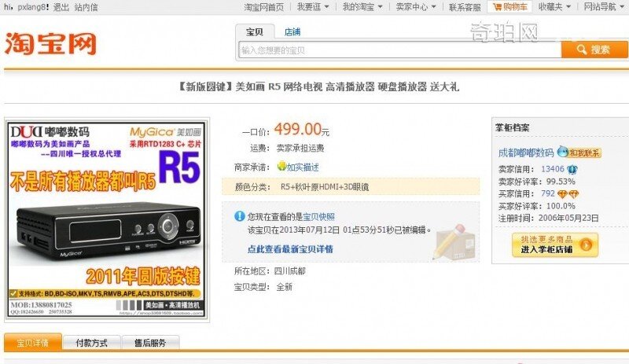Open the 收藏夹 favorites dropdown
Screen dimensions: 629x364
point(554,7)
